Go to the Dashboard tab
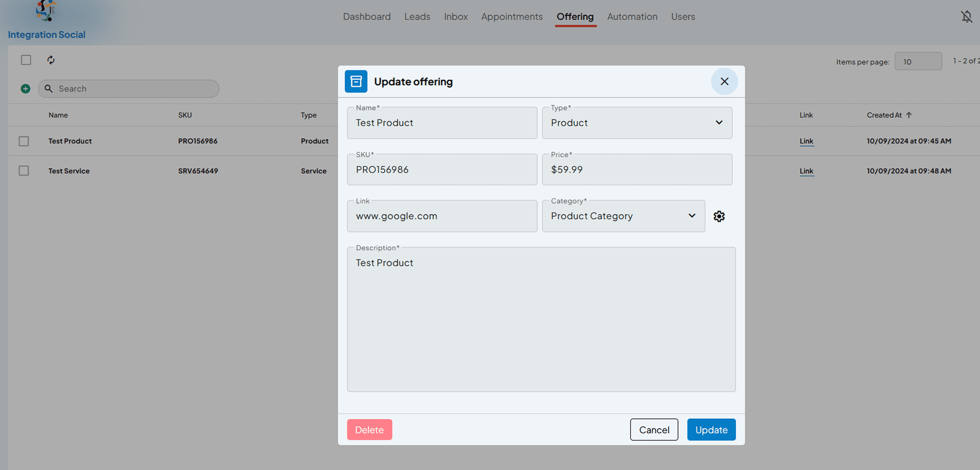 point(366,17)
